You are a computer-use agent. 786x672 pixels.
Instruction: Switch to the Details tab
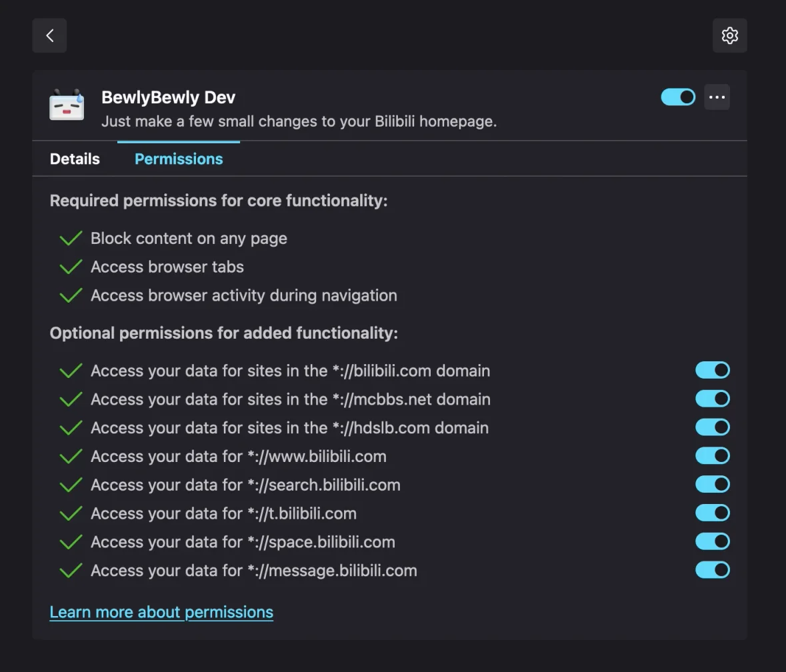[x=75, y=159]
